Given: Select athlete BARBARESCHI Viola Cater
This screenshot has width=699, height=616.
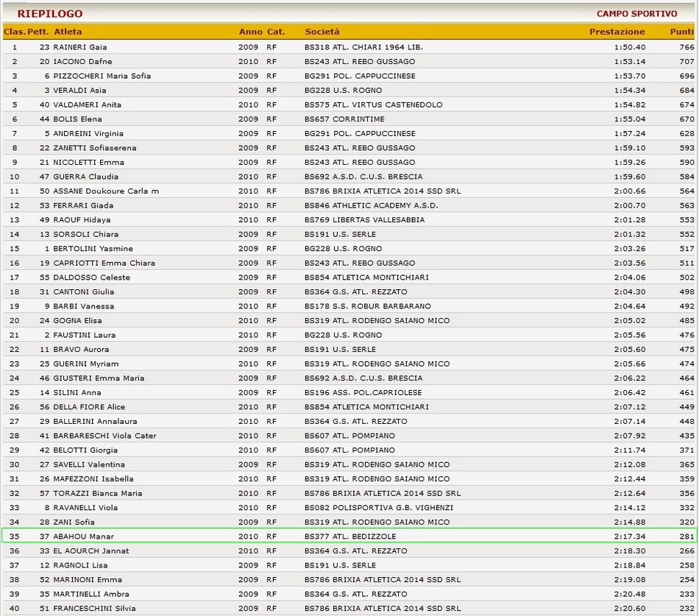Looking at the screenshot, I should [104, 436].
